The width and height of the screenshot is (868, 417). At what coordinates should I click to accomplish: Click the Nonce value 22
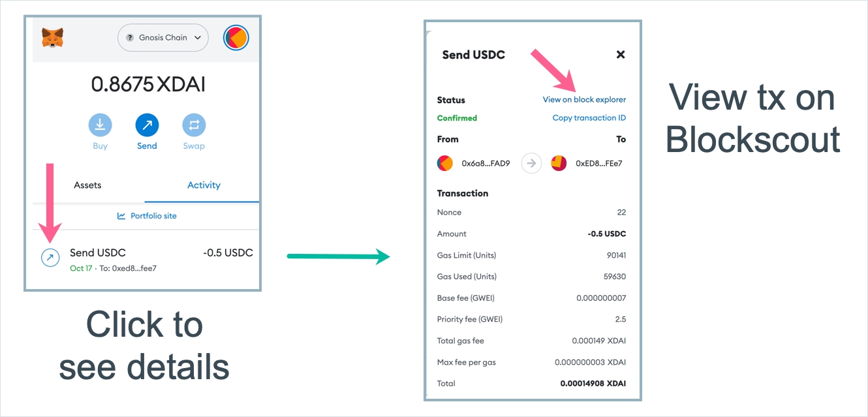point(621,213)
